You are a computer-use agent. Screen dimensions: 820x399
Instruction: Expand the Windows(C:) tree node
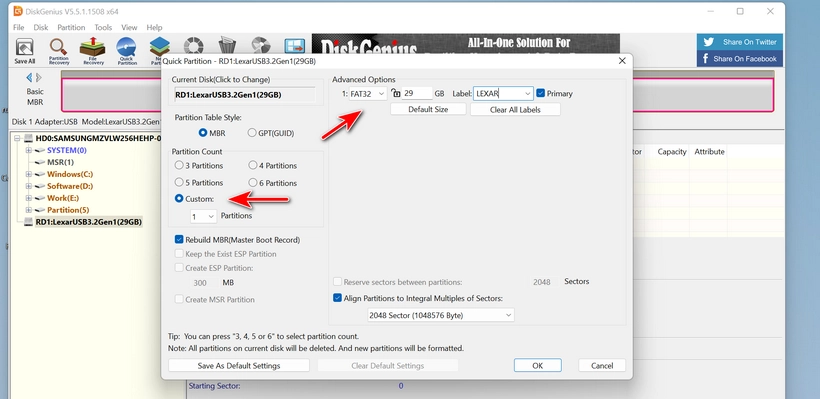[x=29, y=174]
